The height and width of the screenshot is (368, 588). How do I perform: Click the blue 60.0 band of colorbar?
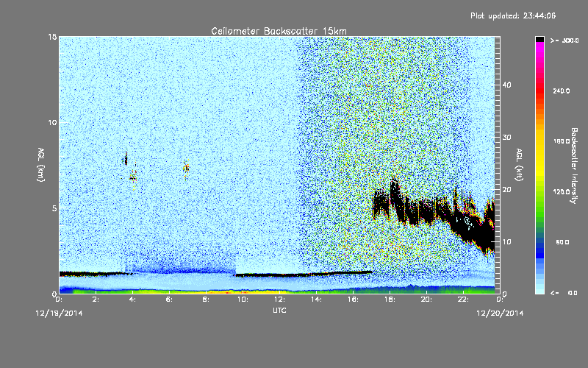coord(539,243)
